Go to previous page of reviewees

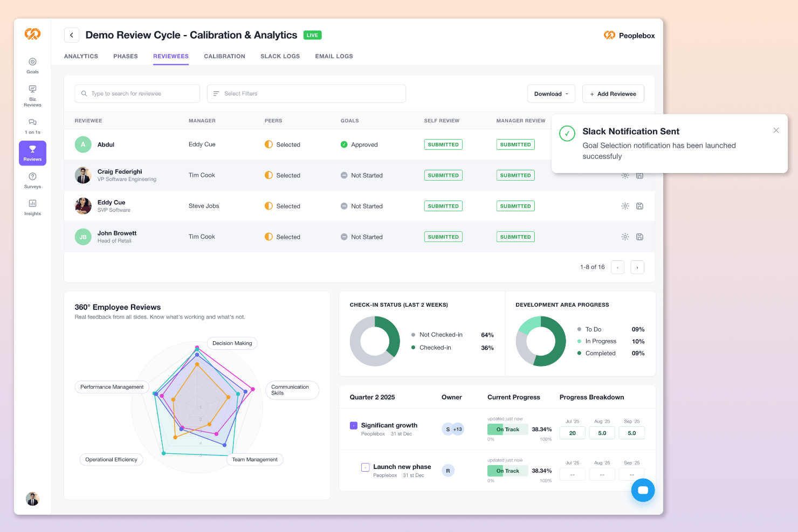[x=617, y=267]
